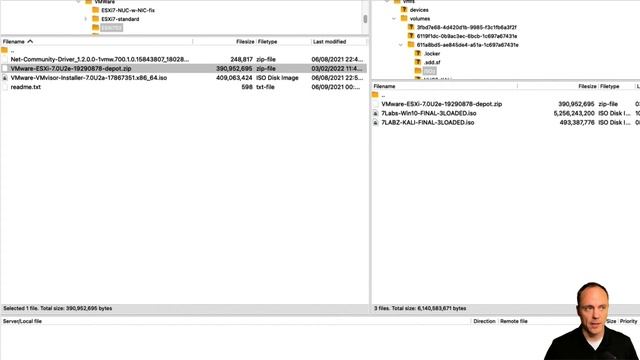
Task: Click the Direction queue column header
Action: [x=484, y=321]
